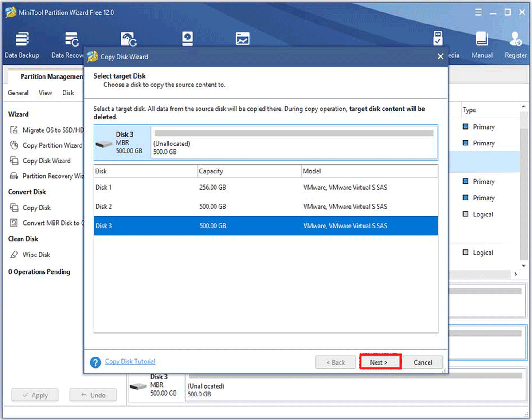Image resolution: width=532 pixels, height=420 pixels.
Task: Click the Copy Disk Wizard dialog title icon
Action: (92, 57)
